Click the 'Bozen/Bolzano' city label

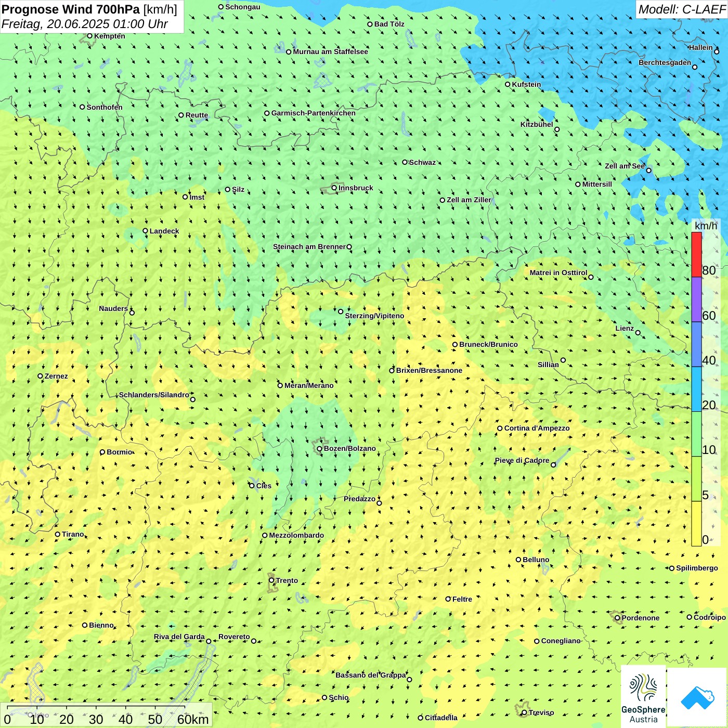pyautogui.click(x=349, y=448)
